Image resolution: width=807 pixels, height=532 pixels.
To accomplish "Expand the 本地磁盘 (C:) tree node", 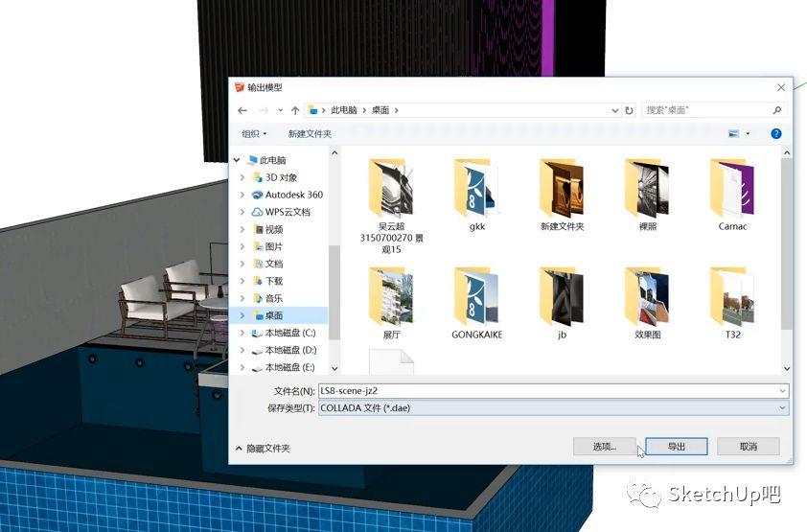I will pyautogui.click(x=242, y=333).
